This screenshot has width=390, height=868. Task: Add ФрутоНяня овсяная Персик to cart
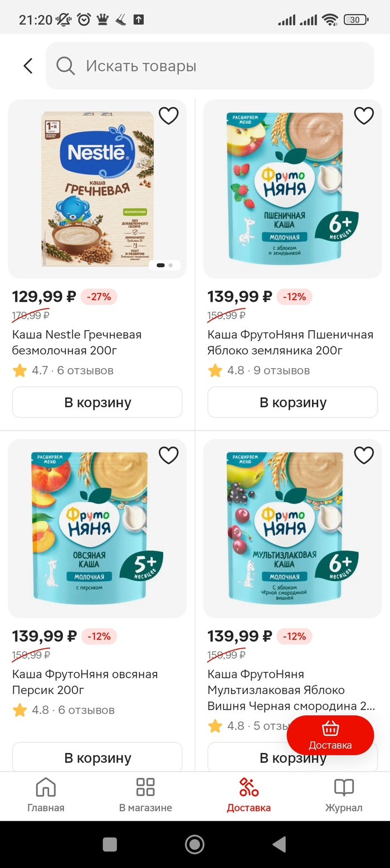(x=97, y=758)
